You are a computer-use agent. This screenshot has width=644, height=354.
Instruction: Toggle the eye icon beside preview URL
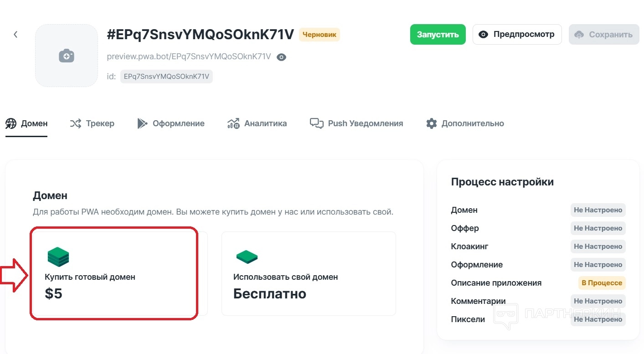click(282, 57)
